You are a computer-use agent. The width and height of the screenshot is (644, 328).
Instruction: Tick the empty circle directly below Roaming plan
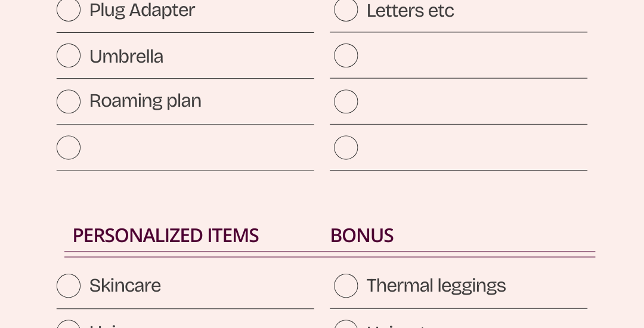pyautogui.click(x=68, y=147)
